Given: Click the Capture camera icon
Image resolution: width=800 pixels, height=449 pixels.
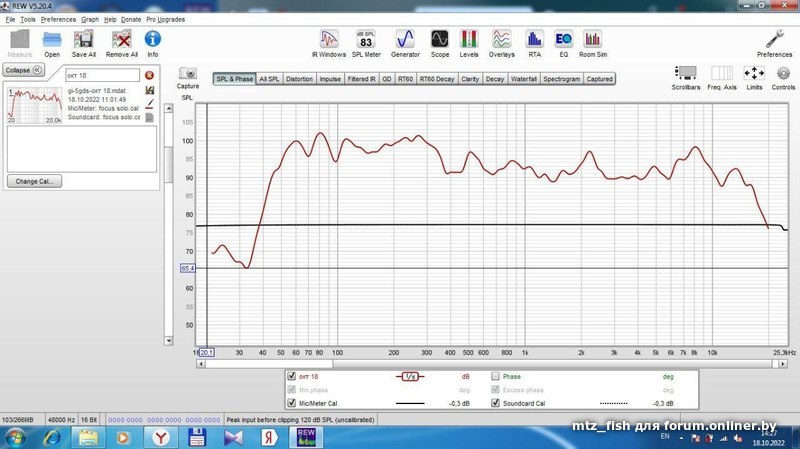Looking at the screenshot, I should (x=187, y=75).
